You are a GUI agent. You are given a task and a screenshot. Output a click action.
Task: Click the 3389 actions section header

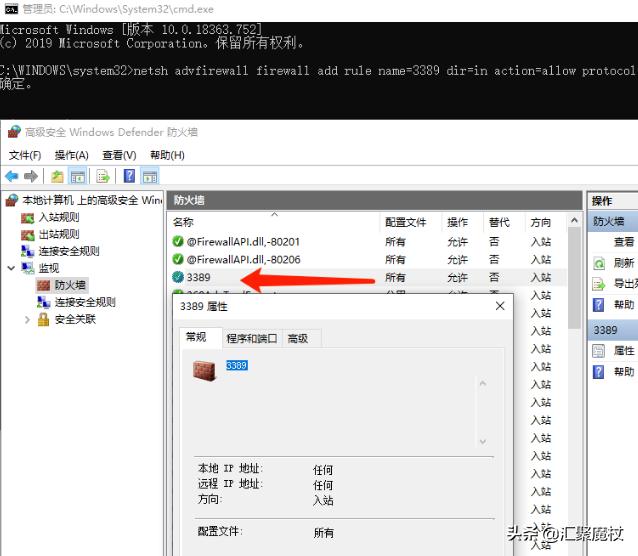pos(613,330)
